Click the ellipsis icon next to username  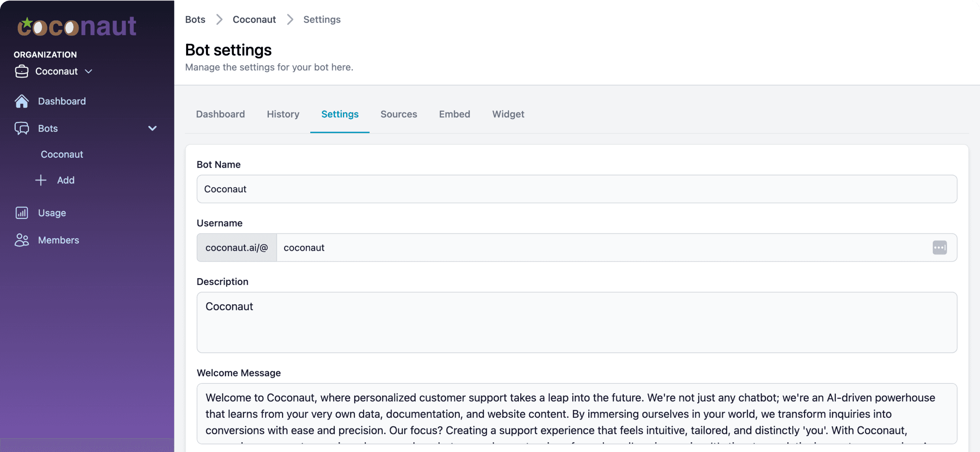point(939,247)
